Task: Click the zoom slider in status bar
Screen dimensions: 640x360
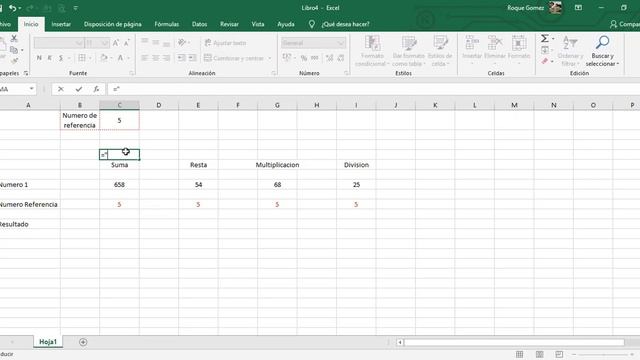Action: pyautogui.click(x=603, y=354)
